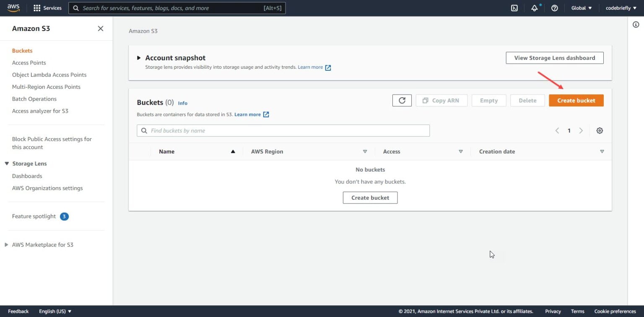Open the notifications bell

click(x=534, y=8)
